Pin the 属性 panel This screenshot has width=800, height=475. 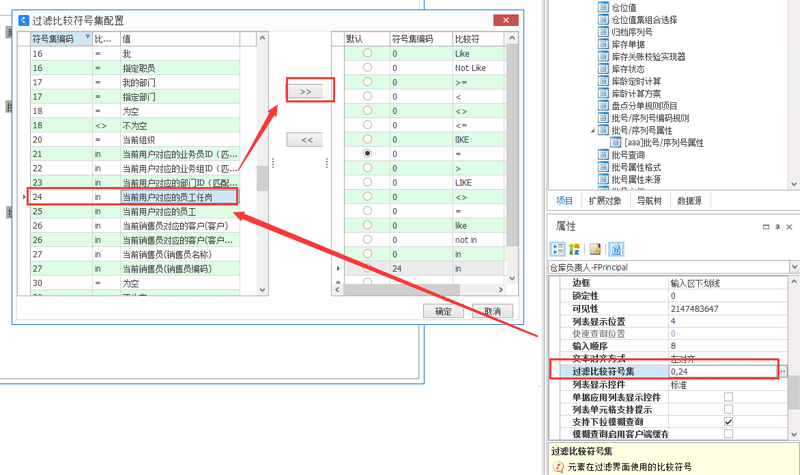click(778, 227)
